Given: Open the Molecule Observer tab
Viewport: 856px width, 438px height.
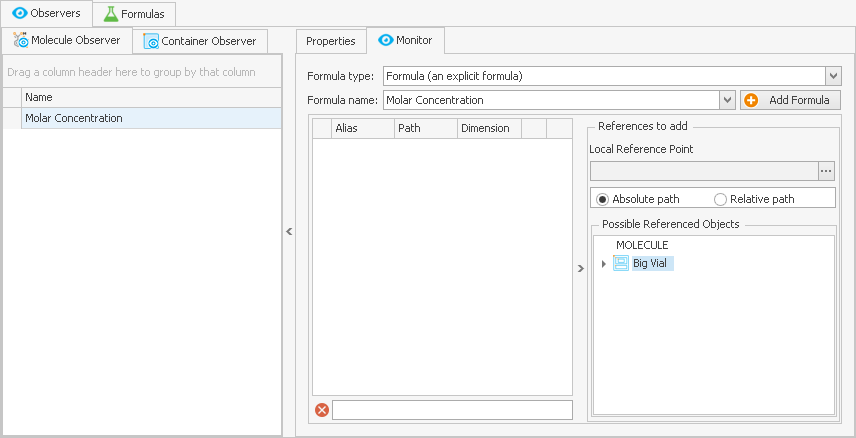Looking at the screenshot, I should click(x=67, y=40).
